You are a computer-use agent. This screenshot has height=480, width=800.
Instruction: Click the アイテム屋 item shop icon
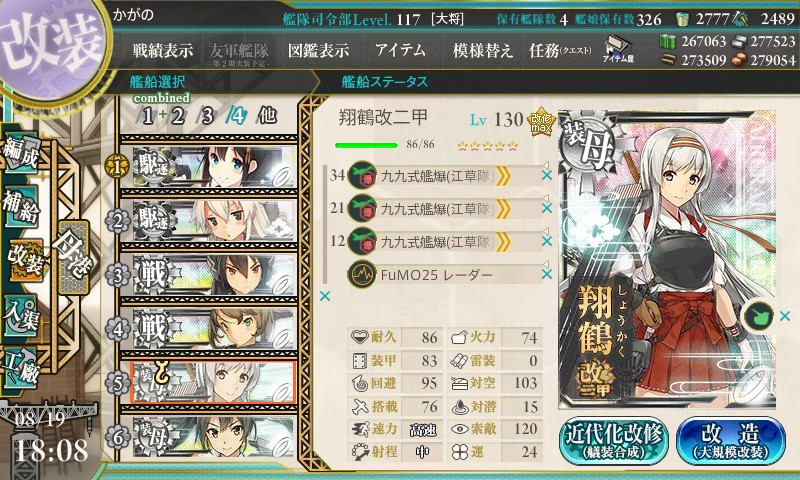pyautogui.click(x=618, y=49)
